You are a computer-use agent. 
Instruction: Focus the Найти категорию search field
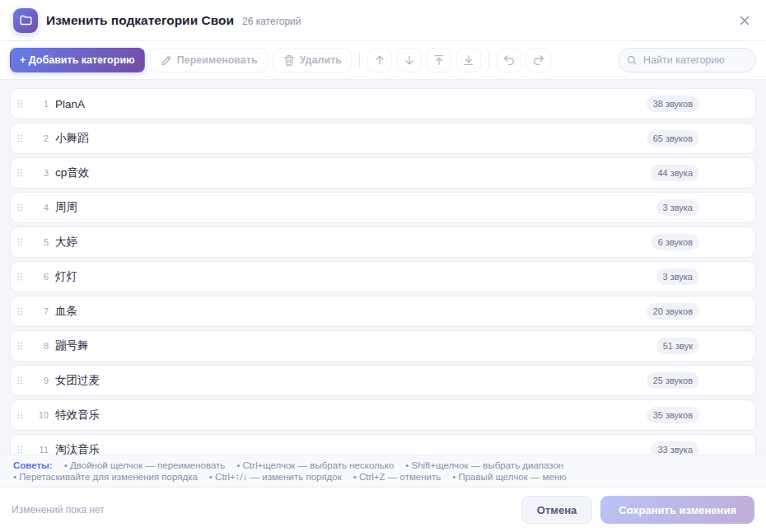point(687,60)
